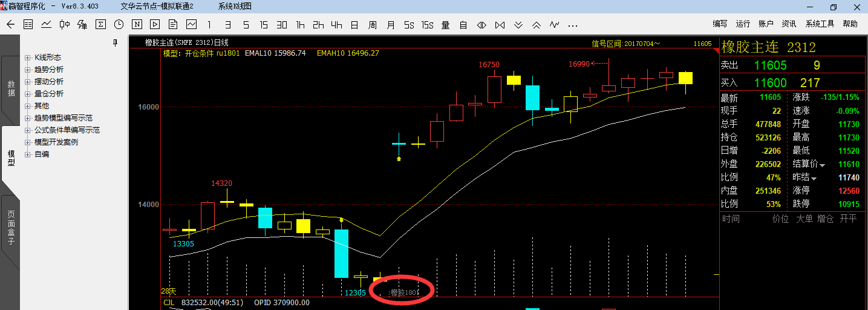Open the 运行 menu
Screen dimensions: 868x310
pos(743,24)
